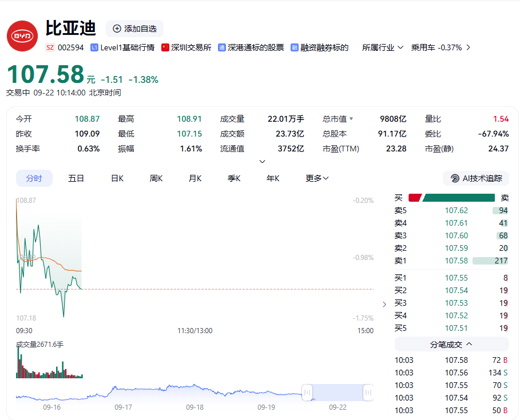The height and width of the screenshot is (420, 520).
Task: Click the 深港通标的股票 label
Action: coord(256,47)
